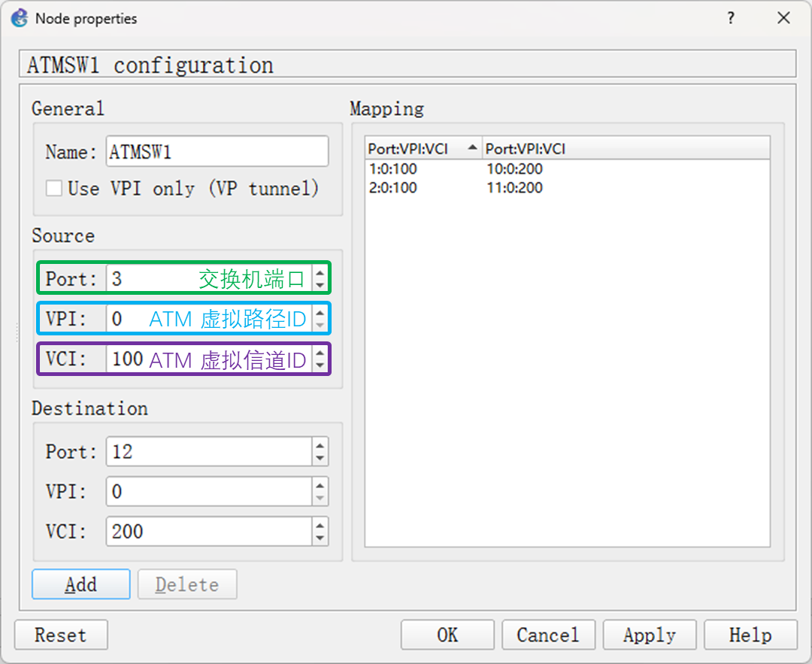The width and height of the screenshot is (812, 664).
Task: Select the 1:0:100 mapping row
Action: coord(393,169)
